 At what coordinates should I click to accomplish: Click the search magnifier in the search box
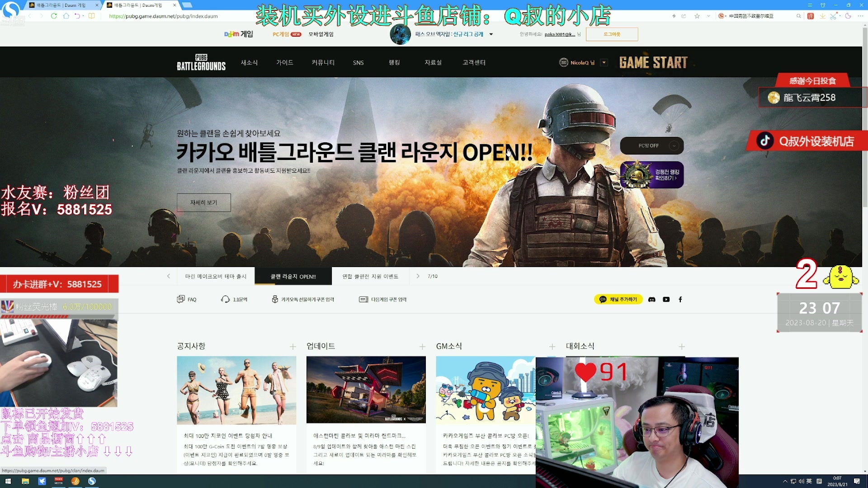798,16
